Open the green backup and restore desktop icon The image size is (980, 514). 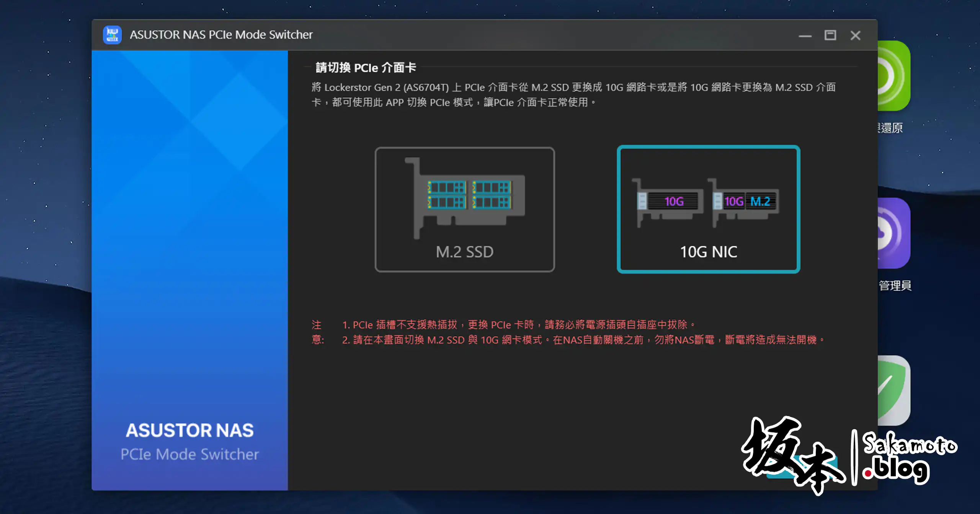click(x=894, y=76)
